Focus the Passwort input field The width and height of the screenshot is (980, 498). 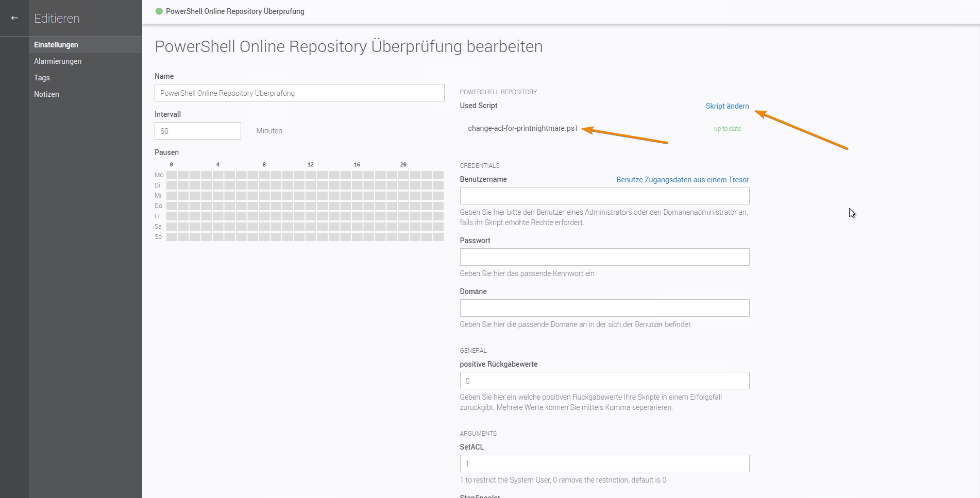click(604, 257)
